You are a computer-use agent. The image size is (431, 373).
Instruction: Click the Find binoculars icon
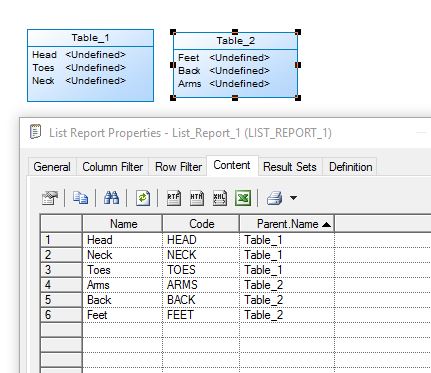[111, 198]
